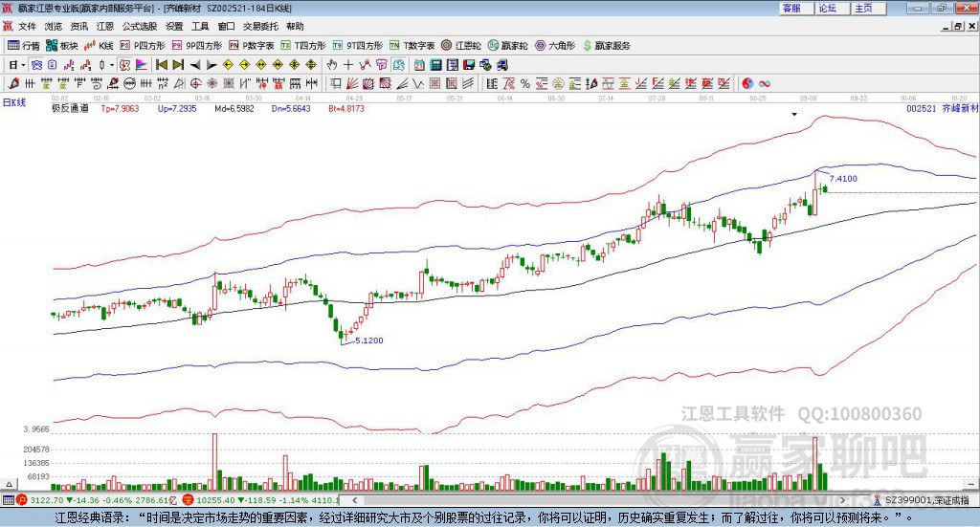Screen dimensions: 980x527
Task: Move chart left with black arrow
Action: pyautogui.click(x=195, y=65)
